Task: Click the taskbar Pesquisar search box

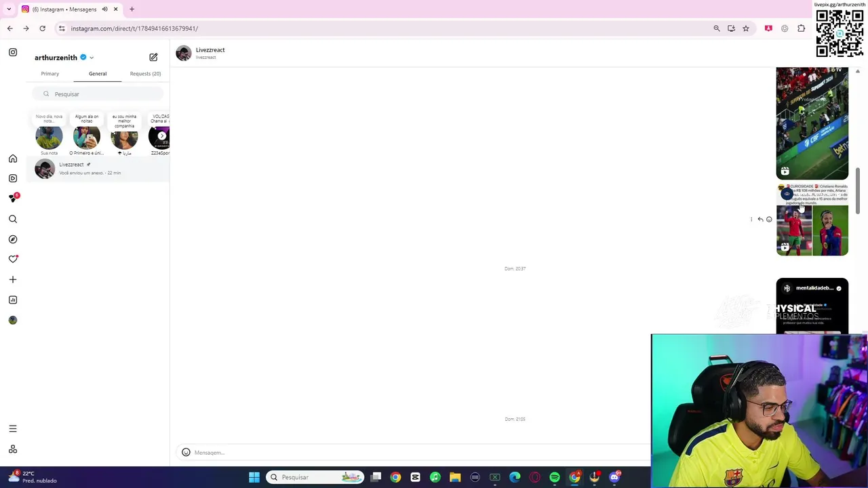Action: tap(315, 477)
